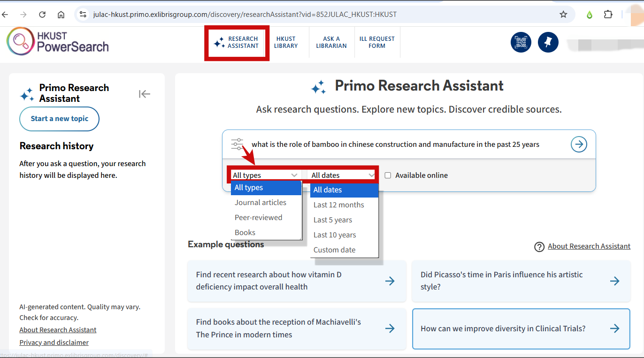Viewport: 644px width, 358px height.
Task: Go to the browser home page
Action: click(x=61, y=15)
